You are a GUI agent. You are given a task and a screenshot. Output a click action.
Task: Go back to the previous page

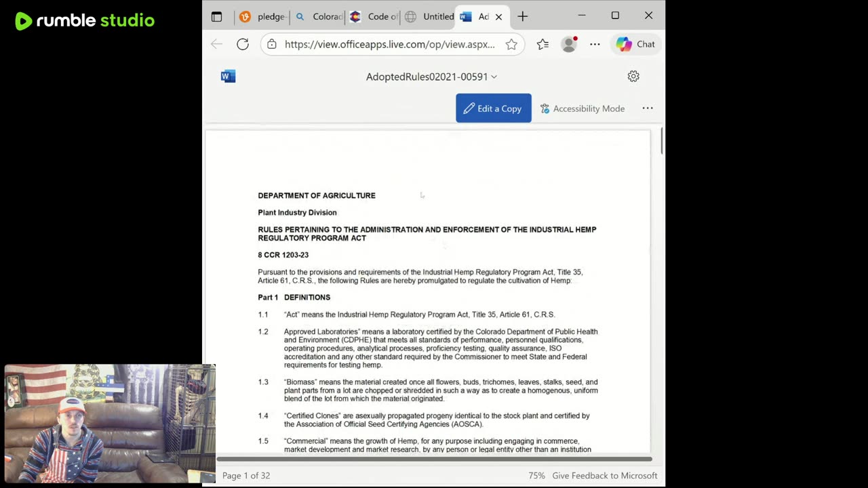click(x=216, y=44)
